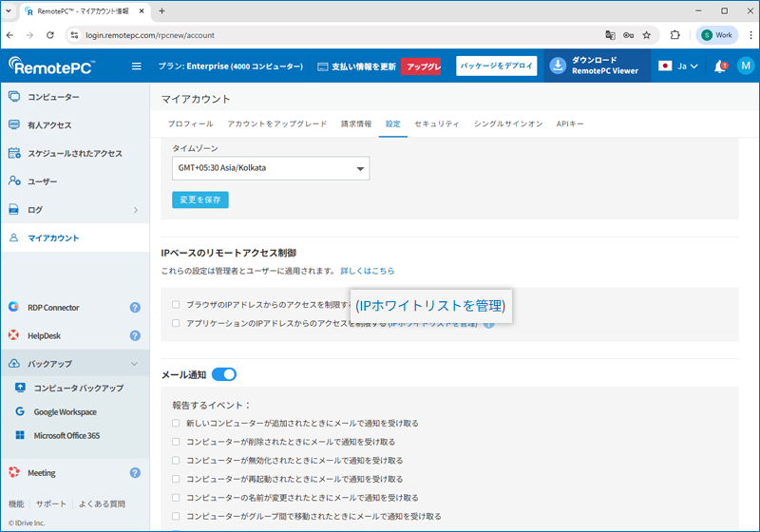The image size is (760, 532).
Task: Check コンピューターの名前が変更されたとき checkbox
Action: (176, 497)
